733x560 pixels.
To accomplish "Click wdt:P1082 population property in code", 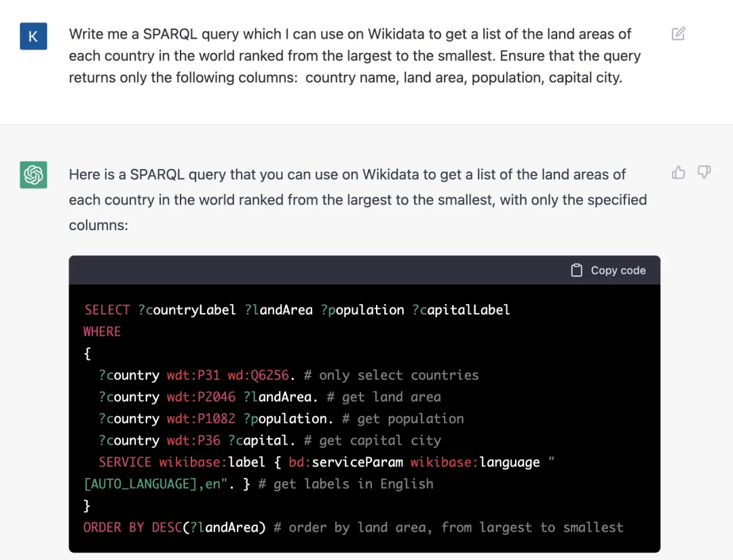I will click(201, 418).
